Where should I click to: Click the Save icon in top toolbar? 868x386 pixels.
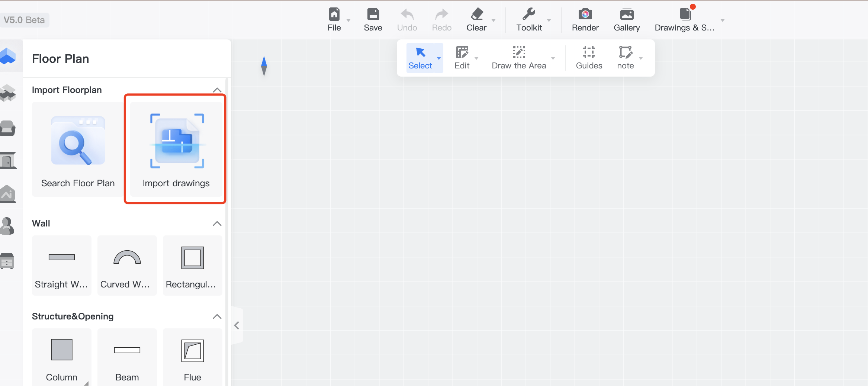tap(373, 20)
